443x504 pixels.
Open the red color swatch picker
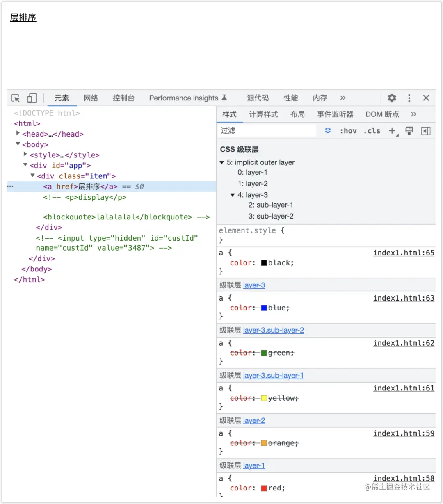264,488
